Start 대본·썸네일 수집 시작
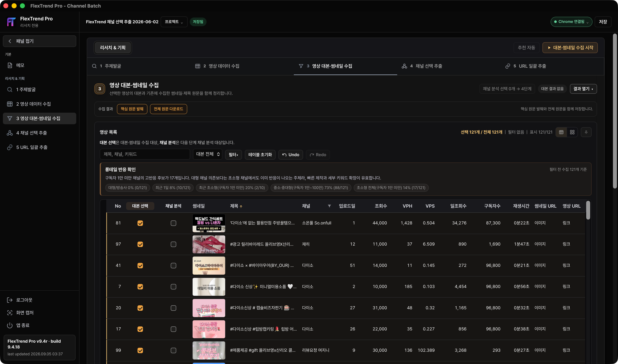618x364 pixels. 570,48
